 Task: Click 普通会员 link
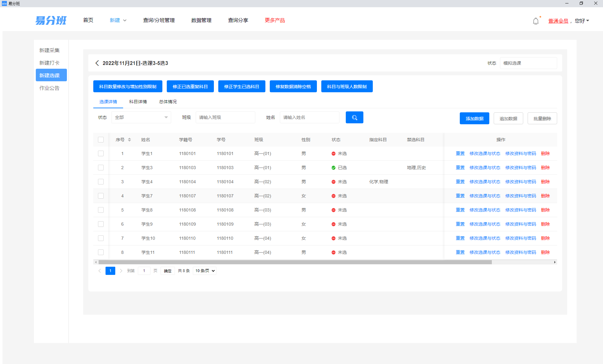coord(558,21)
